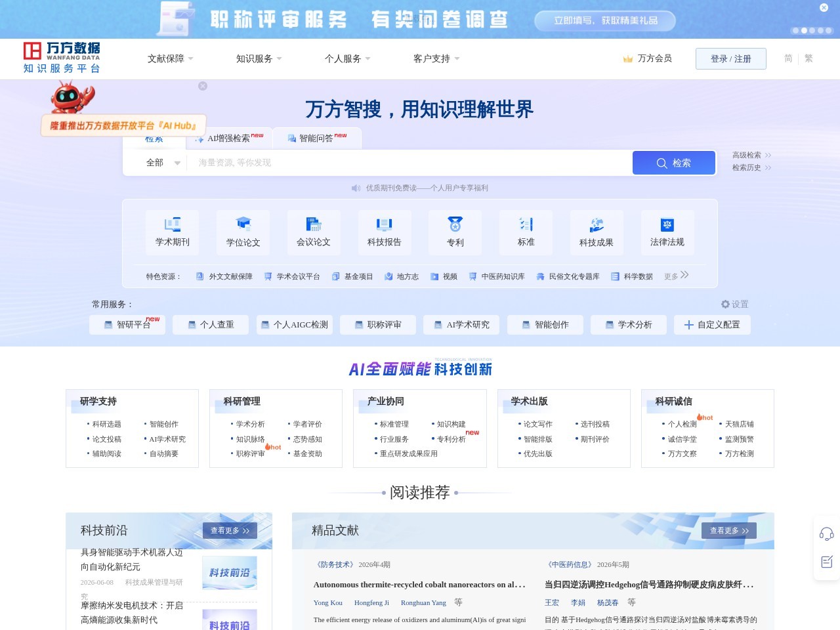Click the 立即填写 banner button
The width and height of the screenshot is (840, 630).
(x=605, y=21)
